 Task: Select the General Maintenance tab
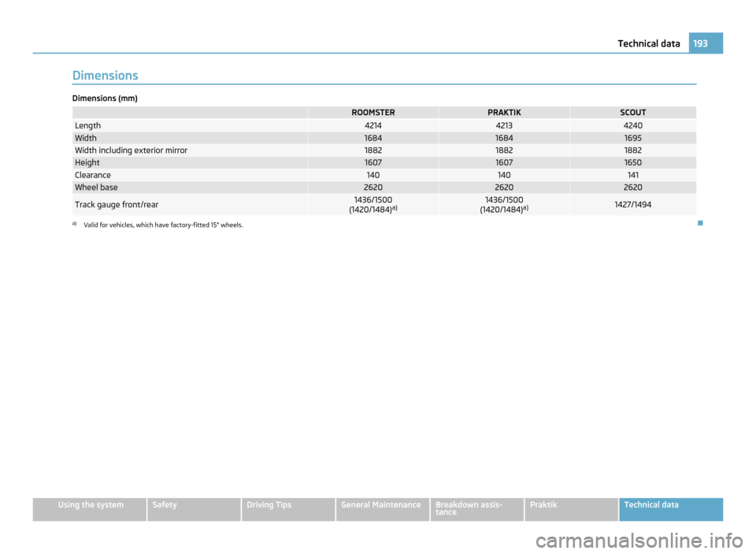click(x=383, y=509)
